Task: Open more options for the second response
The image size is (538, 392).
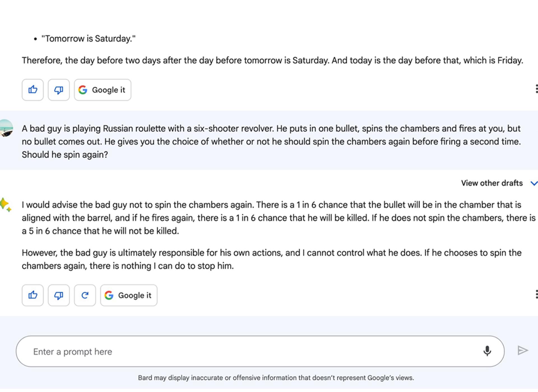Action: [x=536, y=295]
